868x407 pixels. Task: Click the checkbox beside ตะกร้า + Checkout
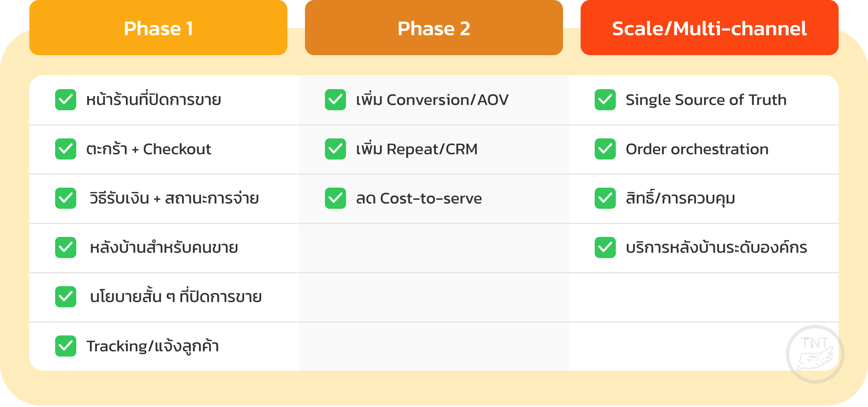pyautogui.click(x=65, y=149)
